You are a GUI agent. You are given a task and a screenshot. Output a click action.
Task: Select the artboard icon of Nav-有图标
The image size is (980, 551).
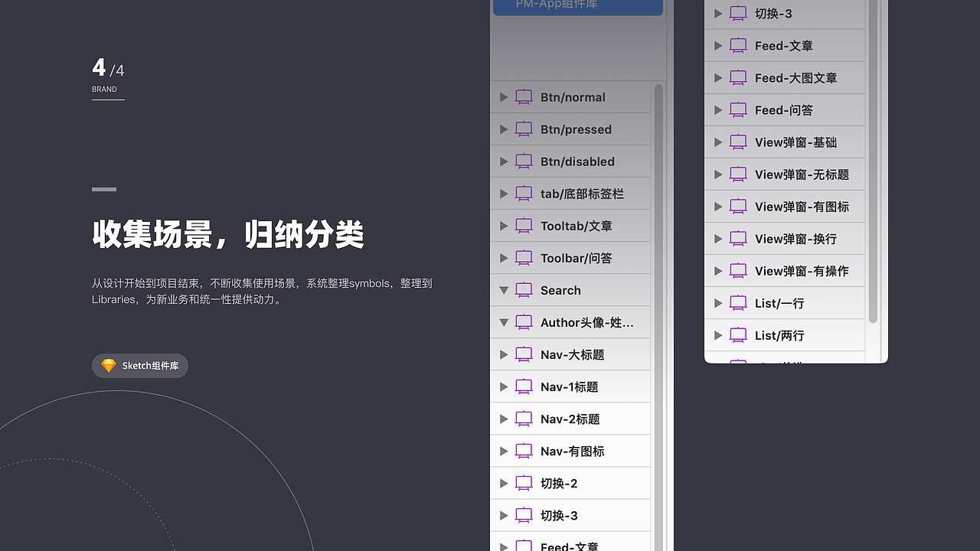tap(524, 451)
